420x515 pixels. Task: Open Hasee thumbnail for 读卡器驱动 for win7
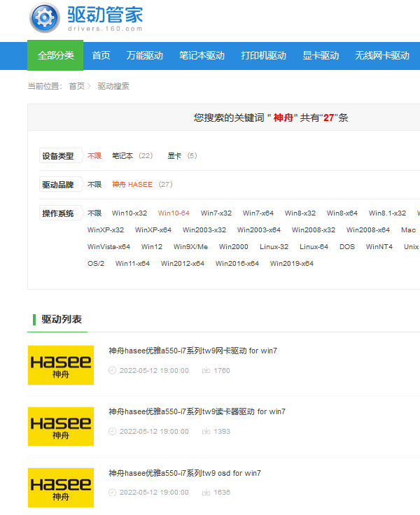[61, 426]
